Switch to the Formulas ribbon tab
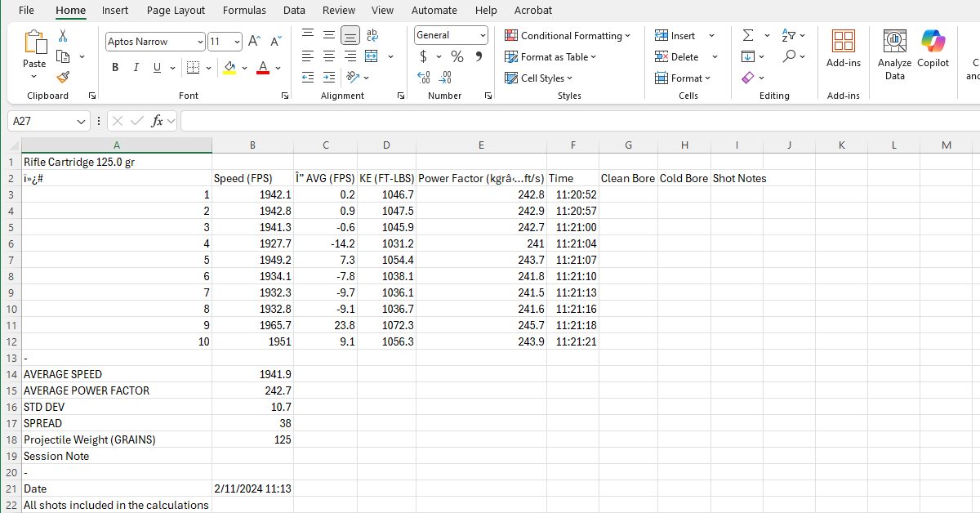 click(244, 11)
